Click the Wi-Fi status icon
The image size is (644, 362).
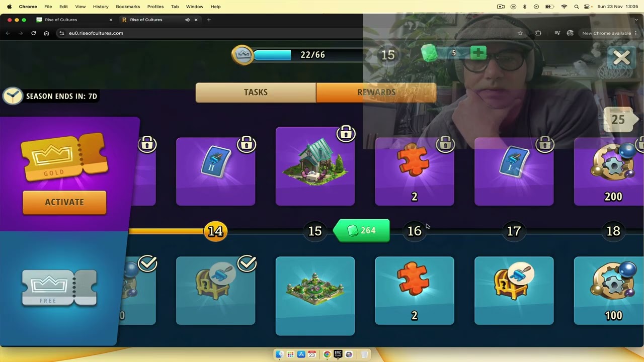coord(564,7)
